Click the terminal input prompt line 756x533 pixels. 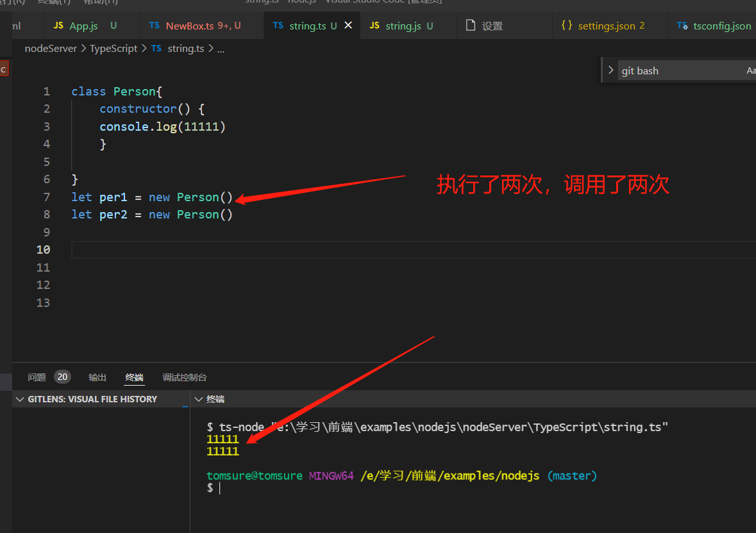(214, 488)
